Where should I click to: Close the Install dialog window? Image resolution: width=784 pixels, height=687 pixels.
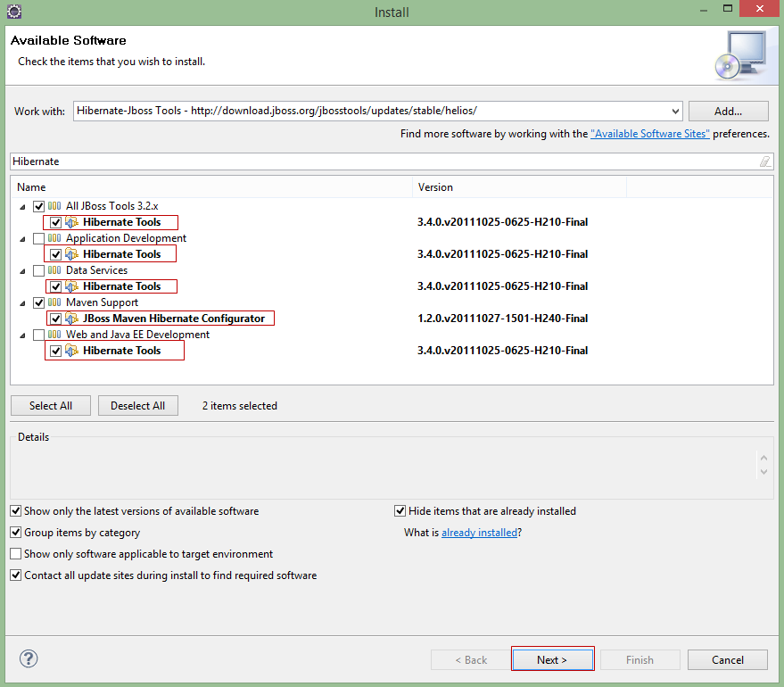click(760, 9)
